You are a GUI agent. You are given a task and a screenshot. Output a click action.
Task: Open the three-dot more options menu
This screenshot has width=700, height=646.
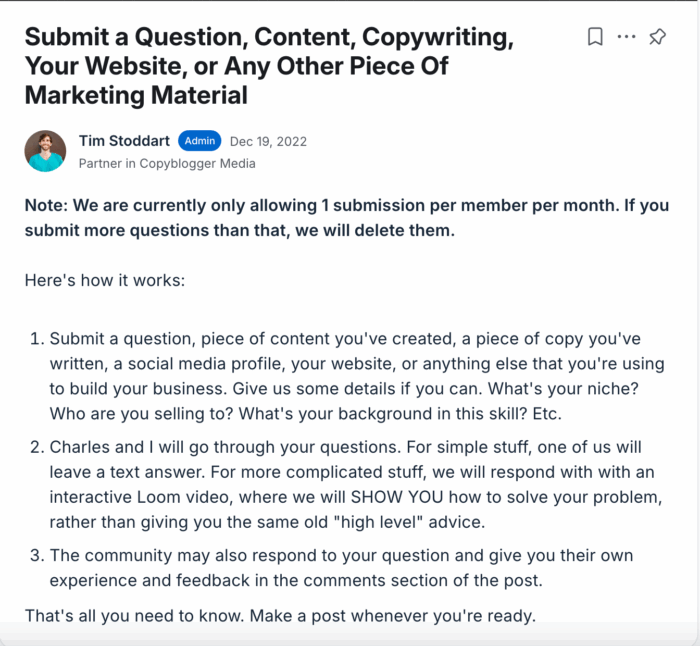pos(626,37)
